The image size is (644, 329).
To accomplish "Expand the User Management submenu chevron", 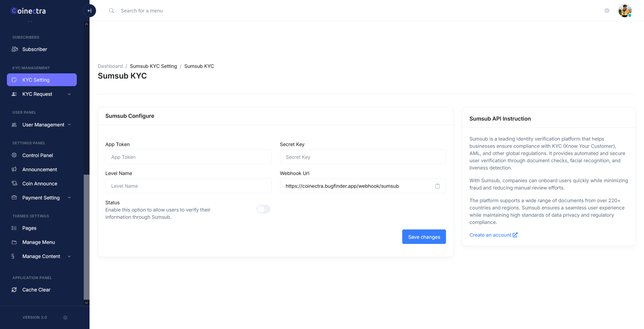I will click(69, 125).
